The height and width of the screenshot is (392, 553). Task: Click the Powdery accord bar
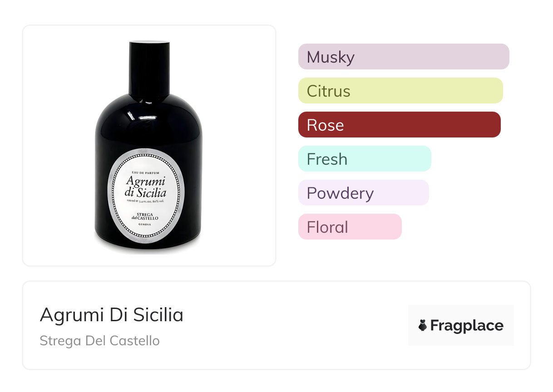point(363,193)
